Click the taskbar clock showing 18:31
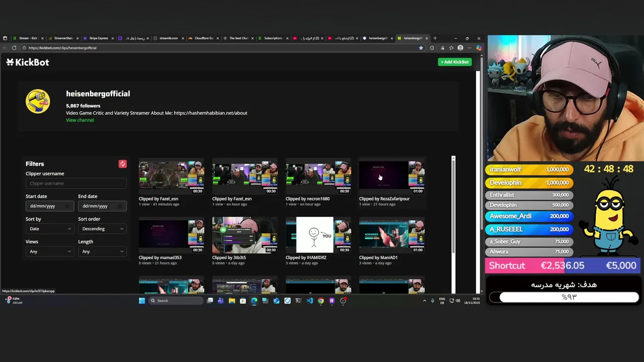Image resolution: width=644 pixels, height=362 pixels. [x=472, y=301]
